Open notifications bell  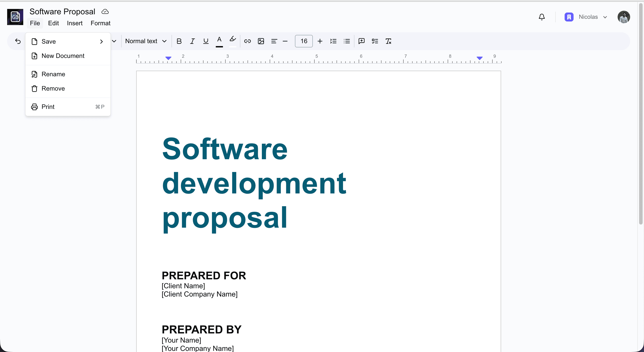[542, 17]
